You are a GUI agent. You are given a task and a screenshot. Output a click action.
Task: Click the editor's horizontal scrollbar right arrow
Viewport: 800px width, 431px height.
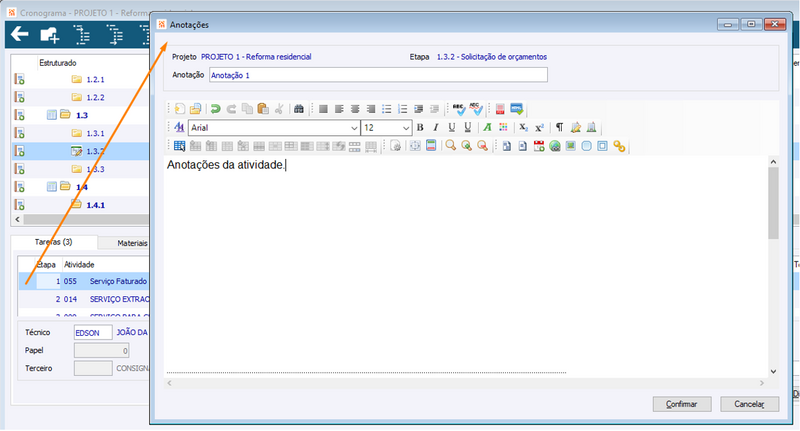coord(762,383)
